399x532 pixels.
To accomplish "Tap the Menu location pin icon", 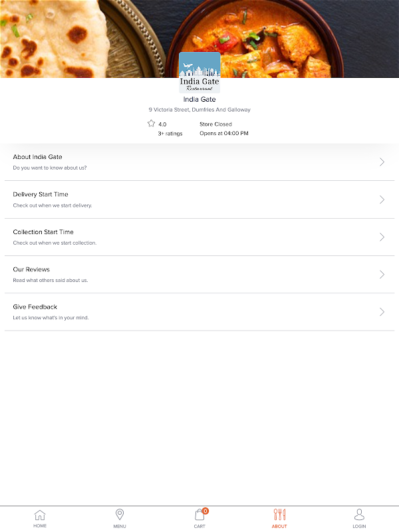I will 120,514.
